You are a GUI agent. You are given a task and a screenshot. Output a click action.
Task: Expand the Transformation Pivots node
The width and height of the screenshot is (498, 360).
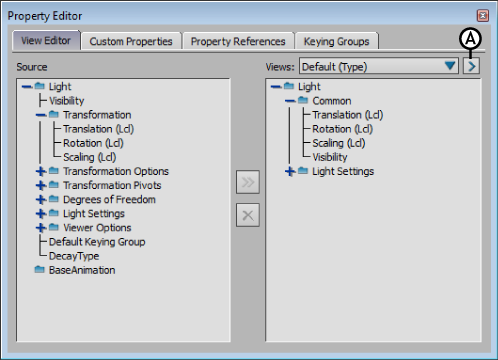(x=41, y=185)
